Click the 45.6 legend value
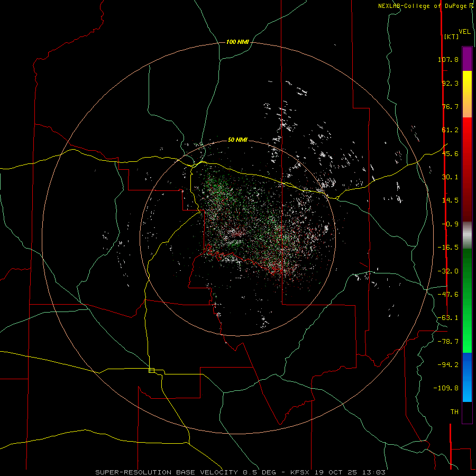 click(x=450, y=153)
